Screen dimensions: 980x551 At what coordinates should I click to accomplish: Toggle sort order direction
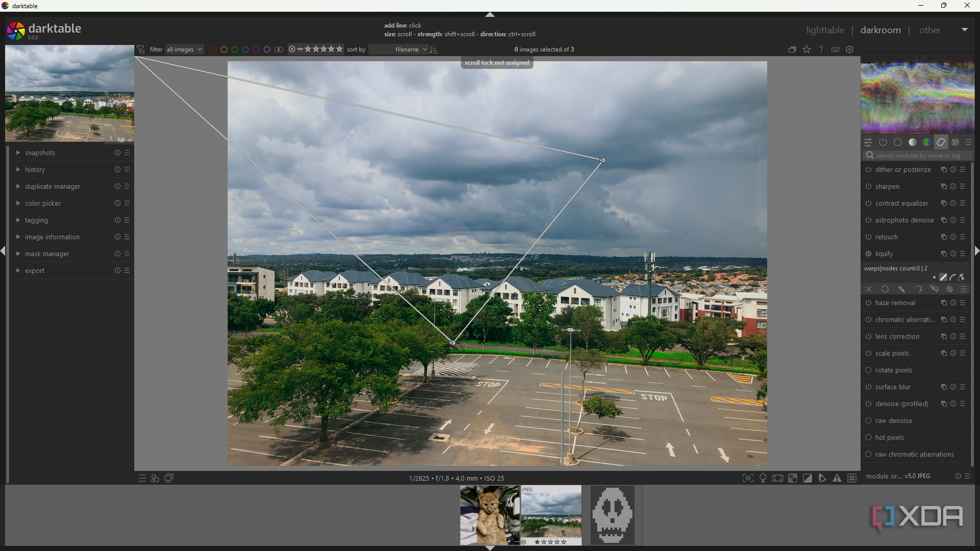(x=434, y=49)
